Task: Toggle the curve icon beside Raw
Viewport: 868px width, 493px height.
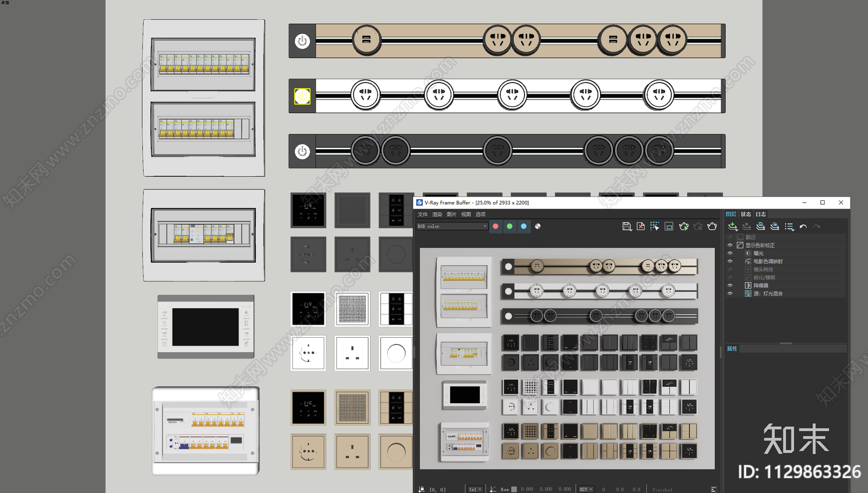Action: click(493, 489)
